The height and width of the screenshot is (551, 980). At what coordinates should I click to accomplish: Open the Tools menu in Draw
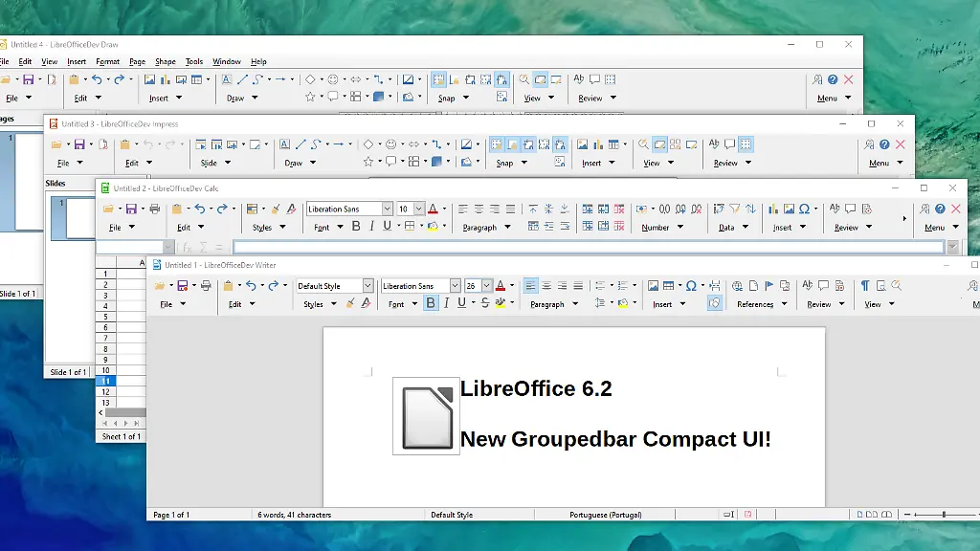click(194, 61)
